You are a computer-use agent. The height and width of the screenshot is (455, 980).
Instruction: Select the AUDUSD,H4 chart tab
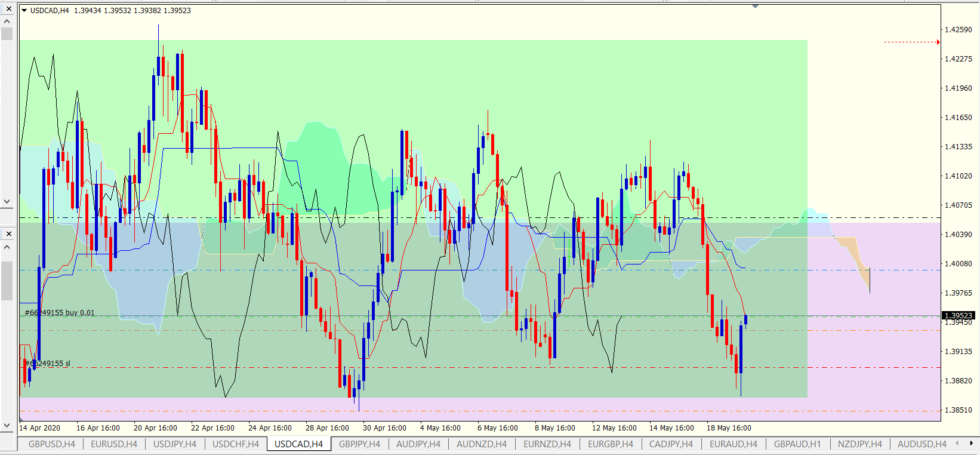pyautogui.click(x=922, y=444)
